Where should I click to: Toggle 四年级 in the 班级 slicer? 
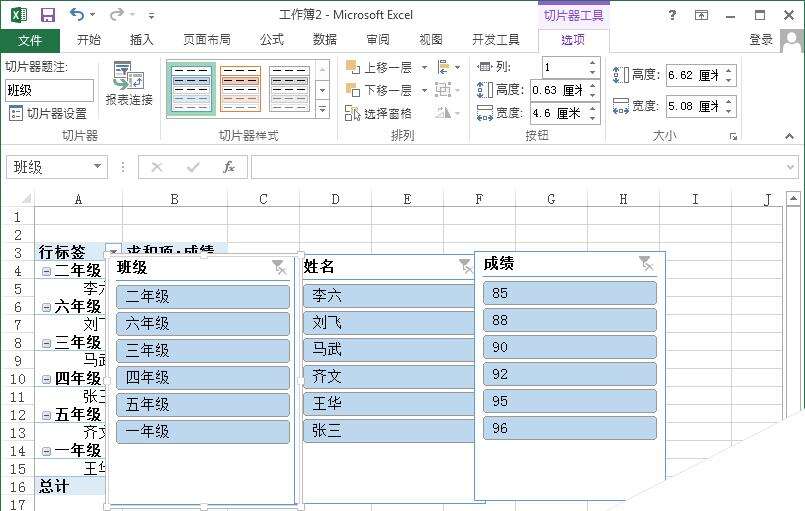click(x=203, y=378)
